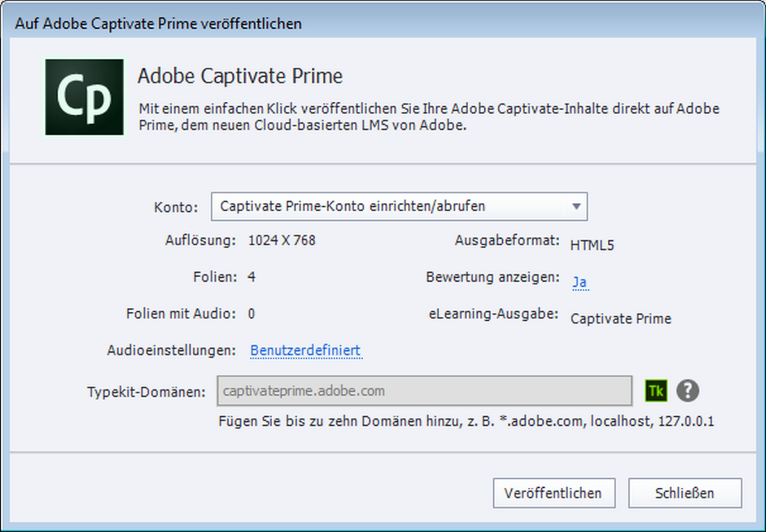Expand the account selection list
766x532 pixels.
pyautogui.click(x=576, y=206)
